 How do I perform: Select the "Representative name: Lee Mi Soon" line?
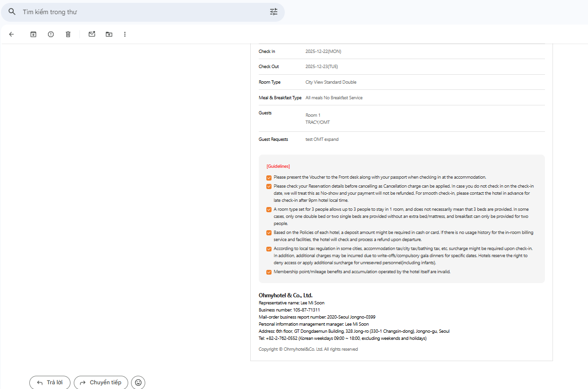coord(291,303)
